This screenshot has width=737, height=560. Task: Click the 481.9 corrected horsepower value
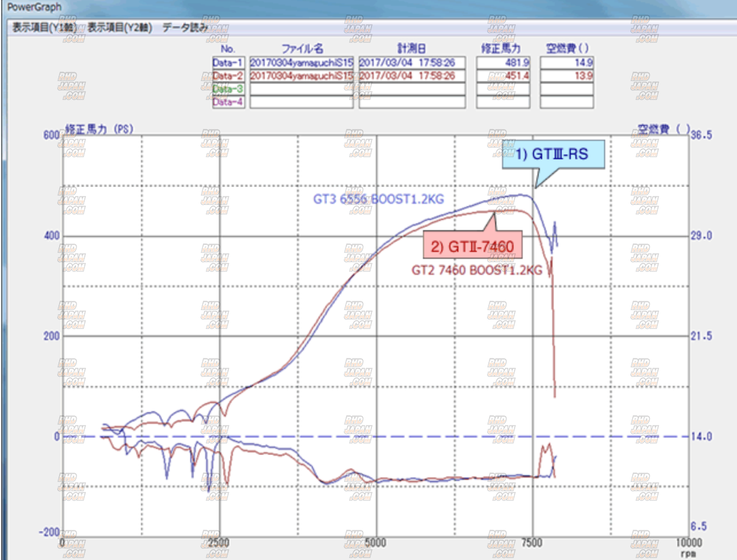tap(503, 62)
